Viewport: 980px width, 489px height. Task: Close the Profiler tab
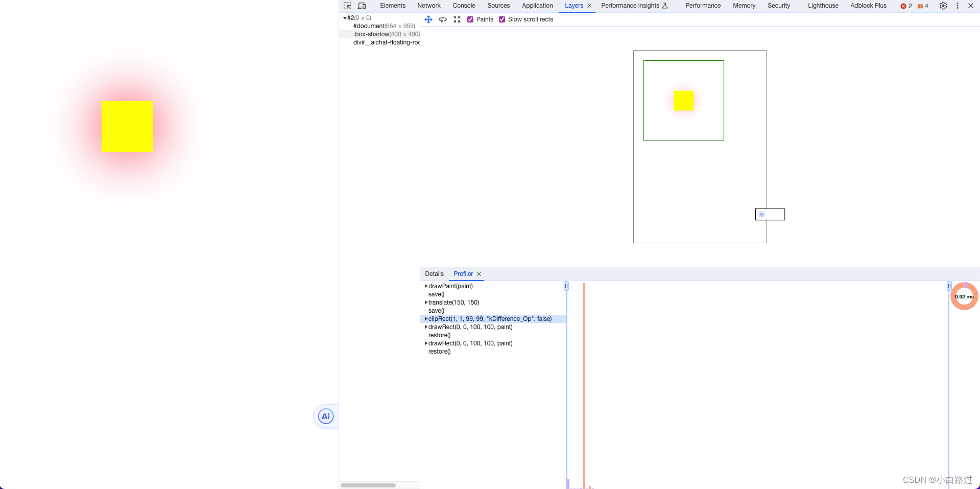tap(479, 274)
